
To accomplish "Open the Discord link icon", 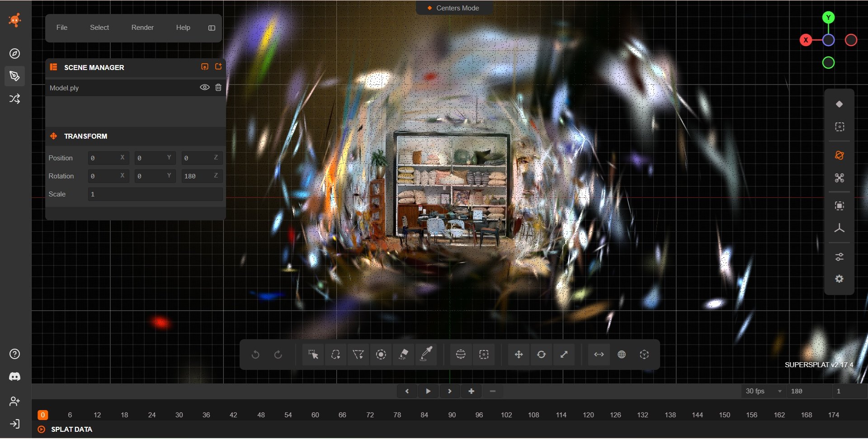I will pyautogui.click(x=15, y=377).
